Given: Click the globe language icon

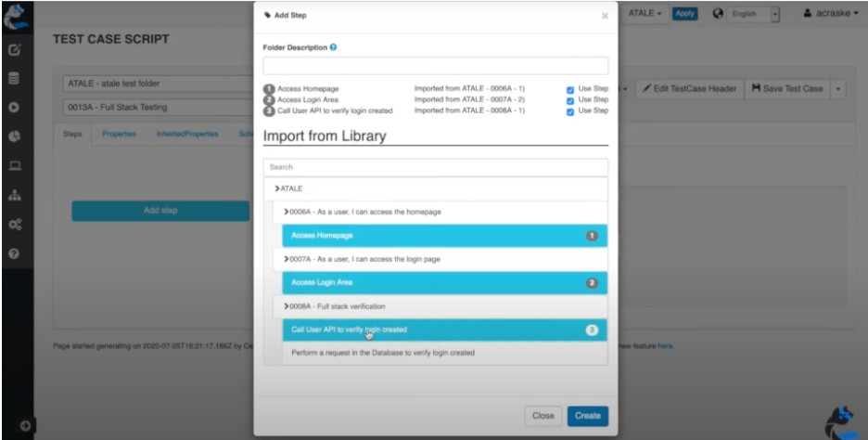Looking at the screenshot, I should (x=719, y=14).
